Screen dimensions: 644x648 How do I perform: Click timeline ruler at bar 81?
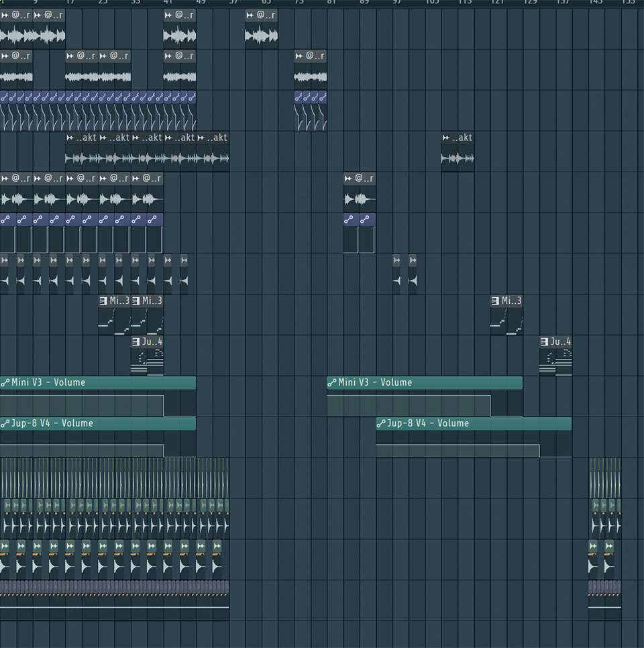[x=331, y=3]
